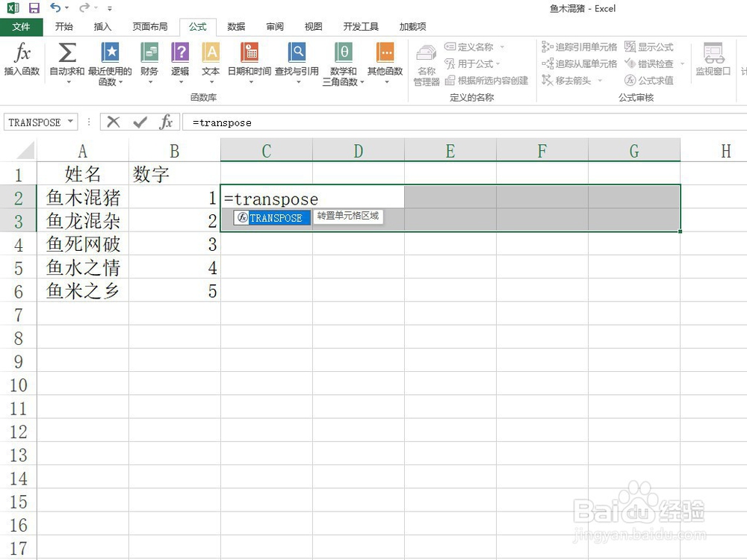Click cell containing 鱼米之乡
747x560 pixels.
tap(82, 291)
